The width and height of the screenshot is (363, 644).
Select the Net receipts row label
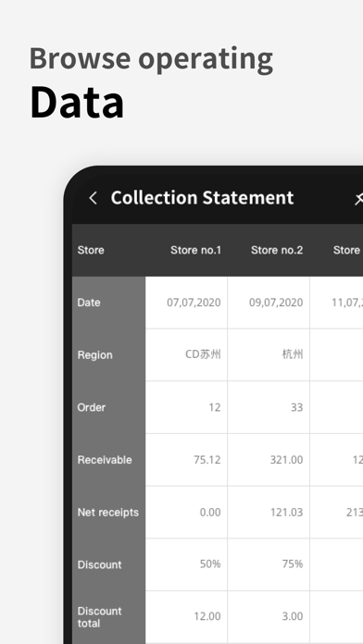click(107, 513)
